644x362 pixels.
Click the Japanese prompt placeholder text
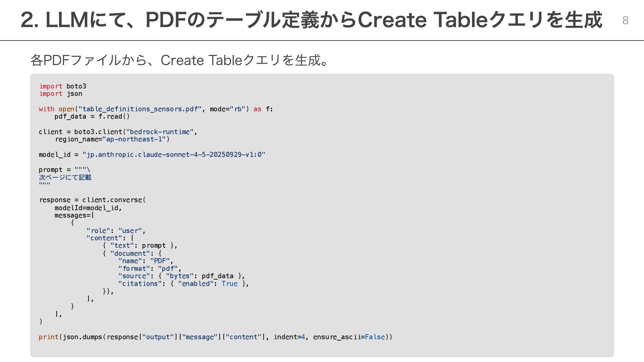(x=65, y=177)
